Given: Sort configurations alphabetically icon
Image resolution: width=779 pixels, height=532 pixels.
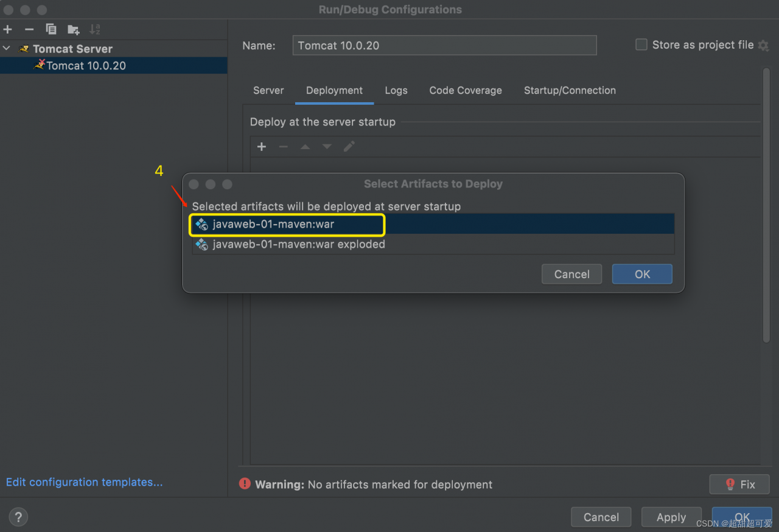Looking at the screenshot, I should coord(95,29).
